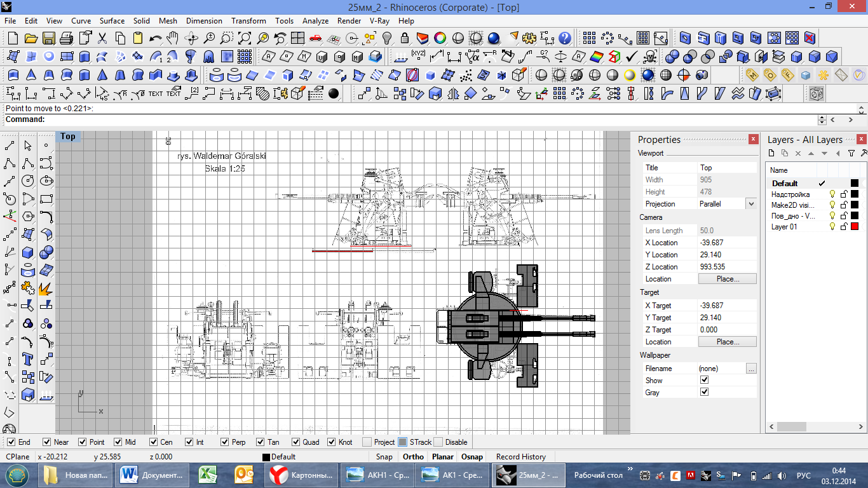Open the File menu

point(10,21)
